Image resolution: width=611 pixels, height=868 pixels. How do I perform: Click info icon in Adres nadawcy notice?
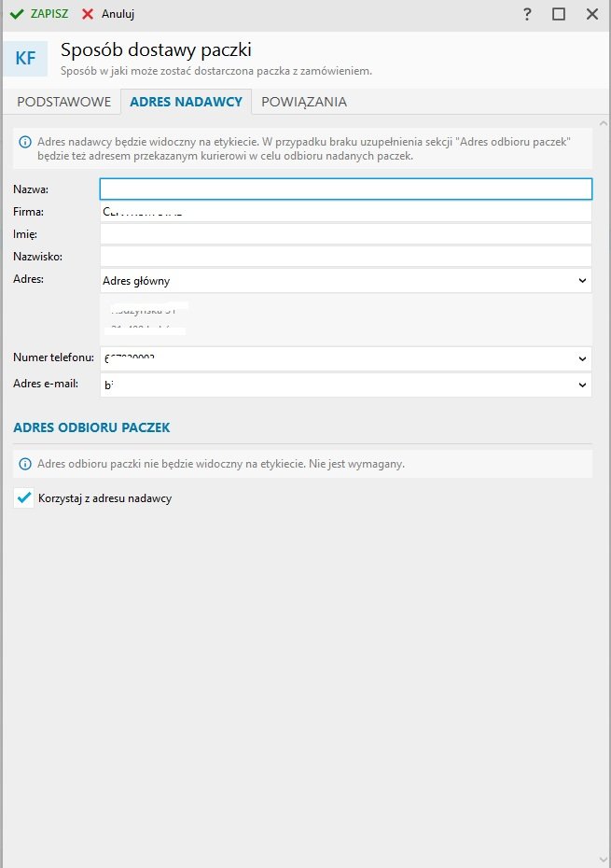pos(24,142)
